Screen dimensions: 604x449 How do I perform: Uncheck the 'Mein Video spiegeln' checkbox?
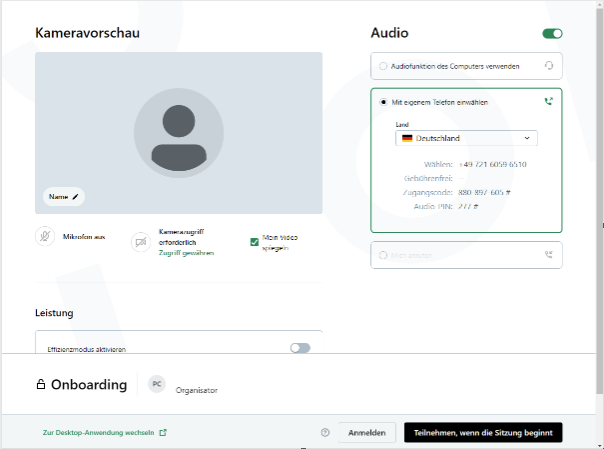click(255, 241)
